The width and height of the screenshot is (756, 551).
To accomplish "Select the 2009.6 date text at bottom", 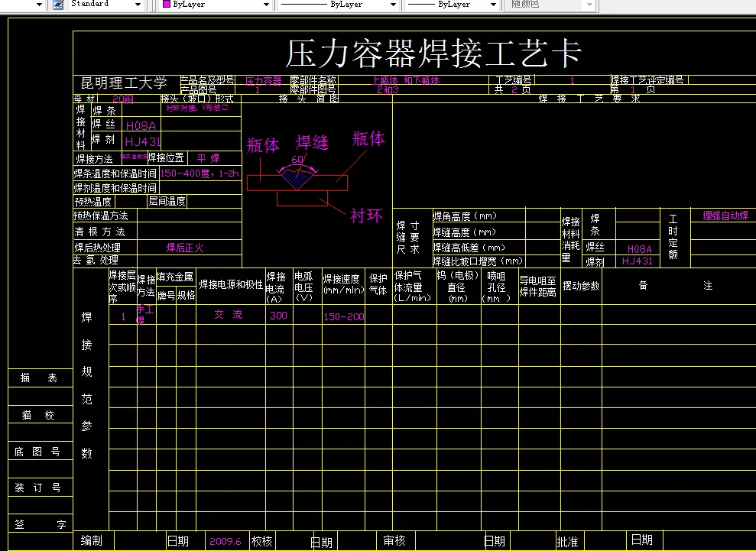I will point(226,540).
